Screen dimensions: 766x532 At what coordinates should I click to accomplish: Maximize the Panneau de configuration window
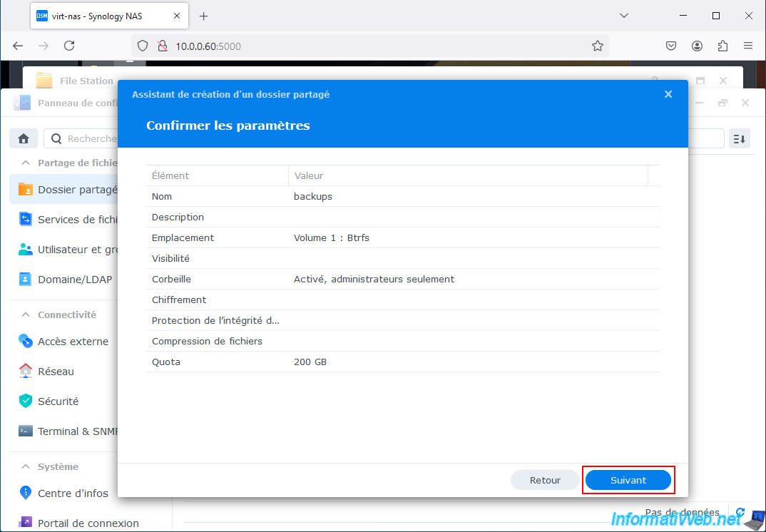[722, 103]
